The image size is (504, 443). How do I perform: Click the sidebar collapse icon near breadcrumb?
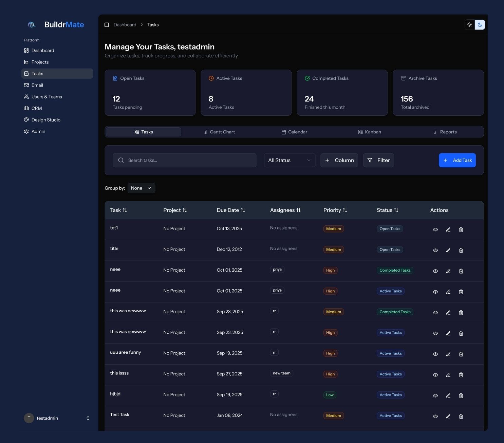(x=107, y=24)
